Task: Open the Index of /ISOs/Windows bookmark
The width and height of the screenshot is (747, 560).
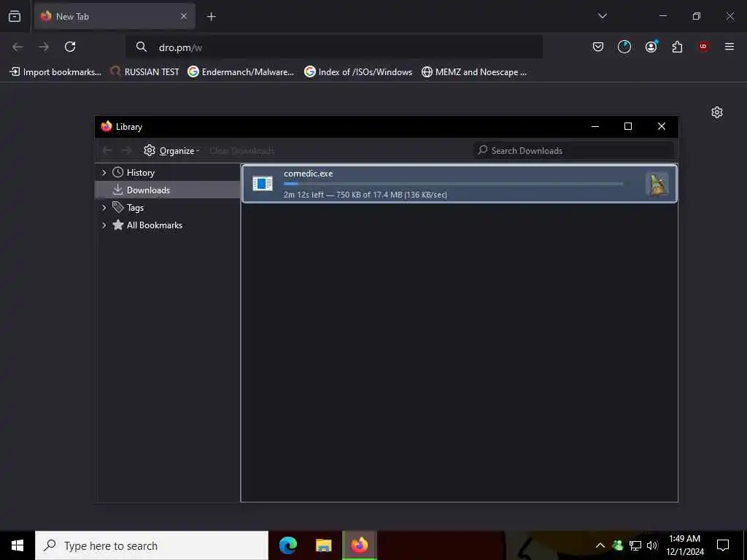Action: tap(358, 72)
